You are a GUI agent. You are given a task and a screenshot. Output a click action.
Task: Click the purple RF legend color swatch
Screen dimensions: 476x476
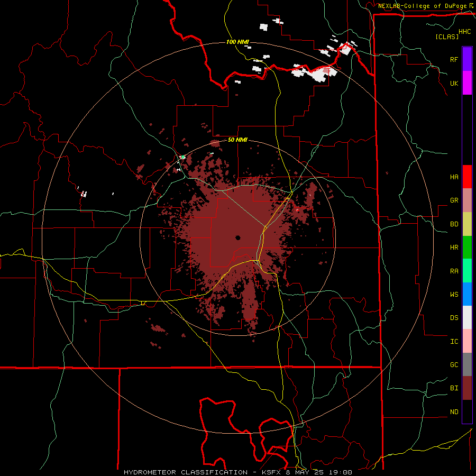(x=467, y=59)
